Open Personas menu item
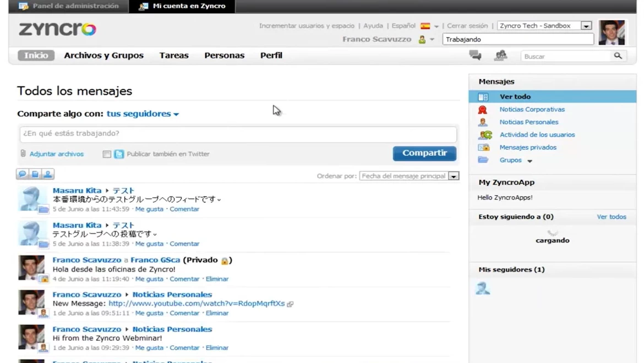644x363 pixels. 224,56
